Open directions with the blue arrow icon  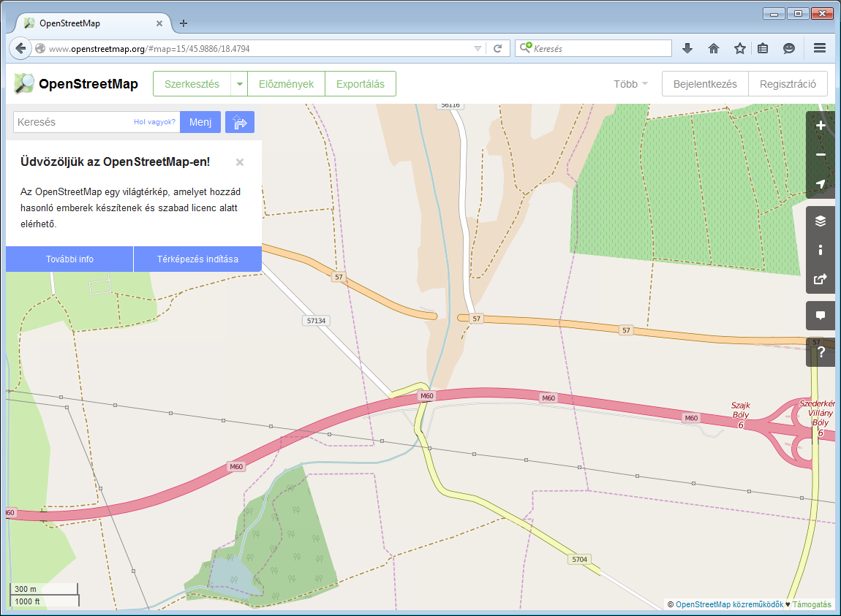point(240,122)
